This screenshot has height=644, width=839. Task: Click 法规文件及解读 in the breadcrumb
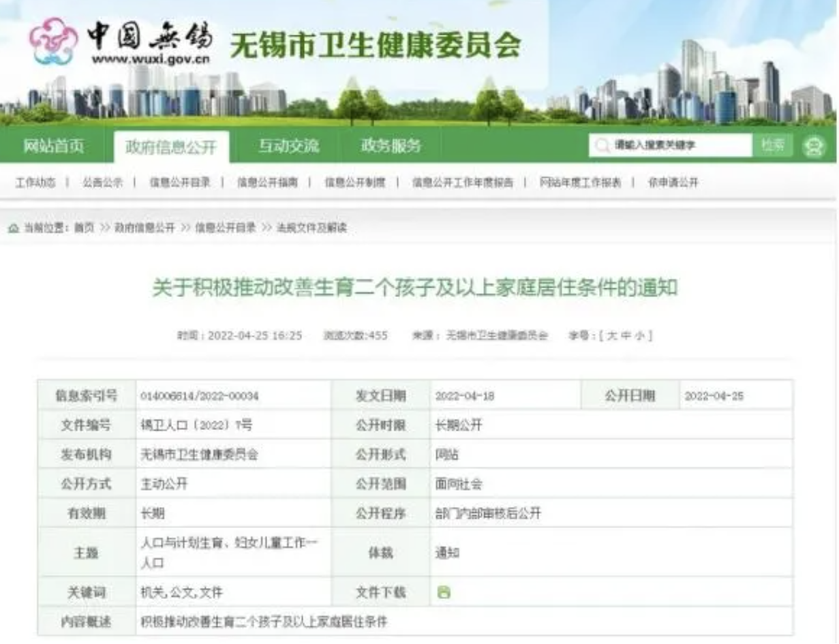pyautogui.click(x=311, y=228)
